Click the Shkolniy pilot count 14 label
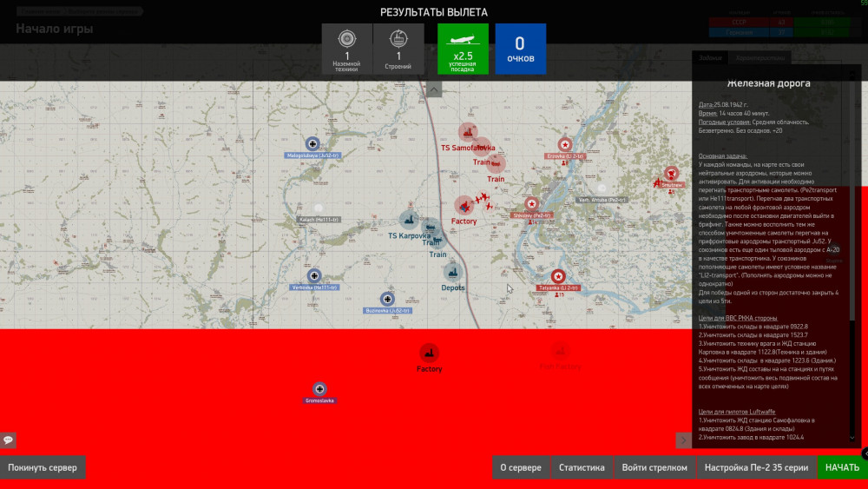Viewport: 868px width, 489px height. [x=532, y=222]
